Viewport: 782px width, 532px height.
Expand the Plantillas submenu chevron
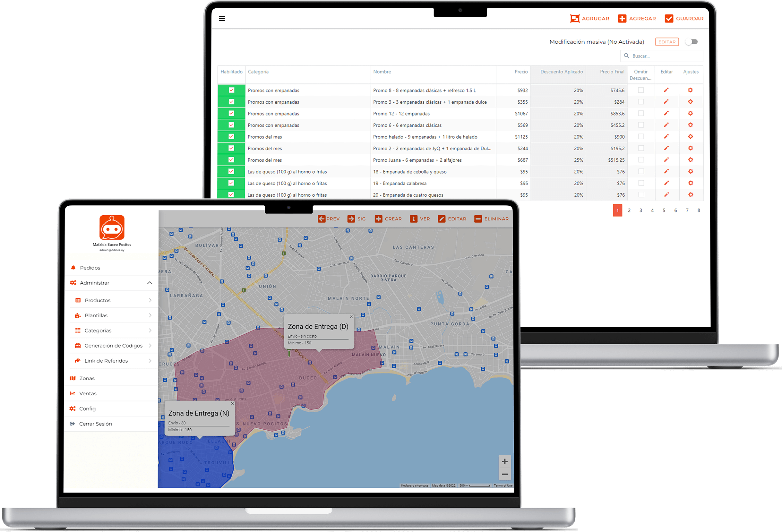[x=150, y=316]
